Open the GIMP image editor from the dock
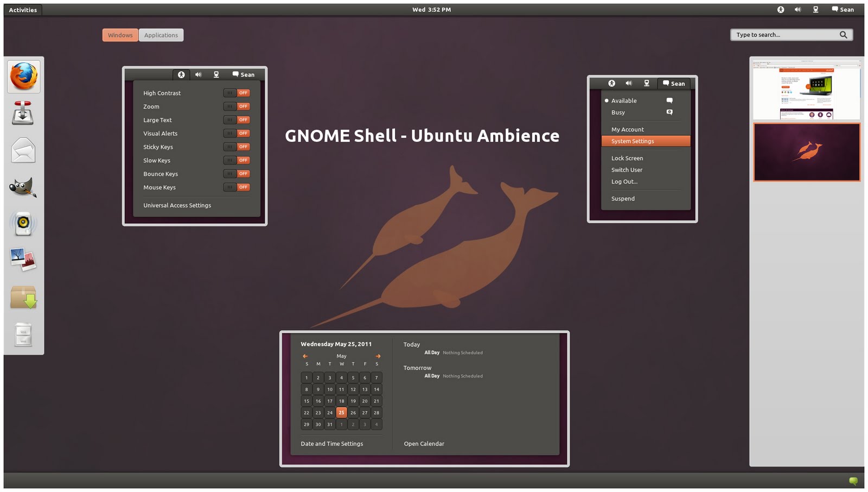The height and width of the screenshot is (492, 868). click(x=23, y=187)
